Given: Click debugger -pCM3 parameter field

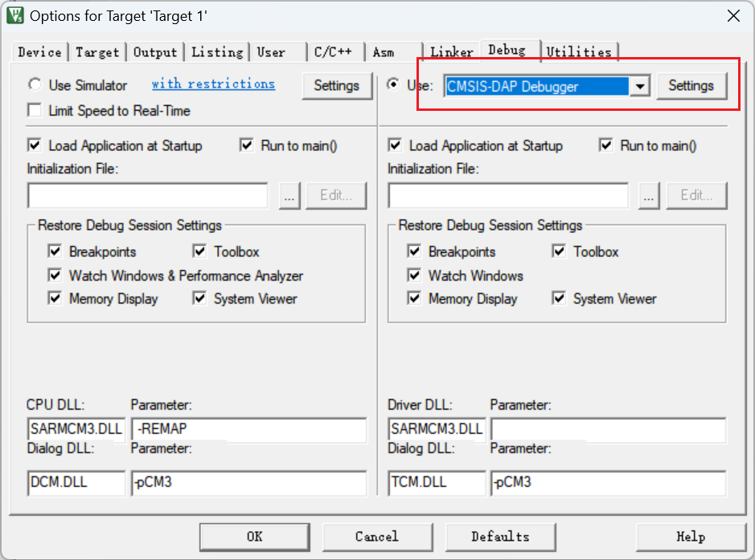Looking at the screenshot, I should pos(608,483).
